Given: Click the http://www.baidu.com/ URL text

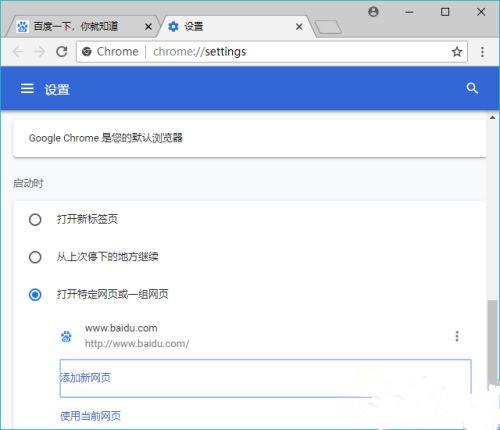Looking at the screenshot, I should 137,343.
